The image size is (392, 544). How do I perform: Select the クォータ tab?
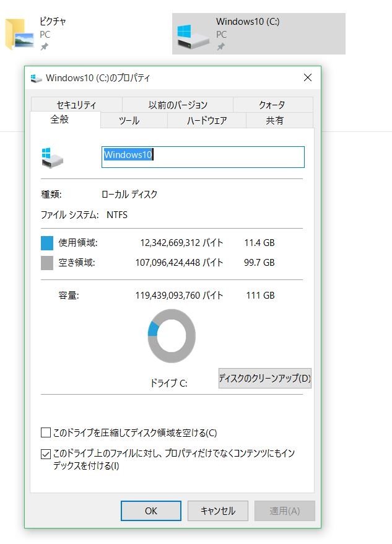pyautogui.click(x=272, y=105)
